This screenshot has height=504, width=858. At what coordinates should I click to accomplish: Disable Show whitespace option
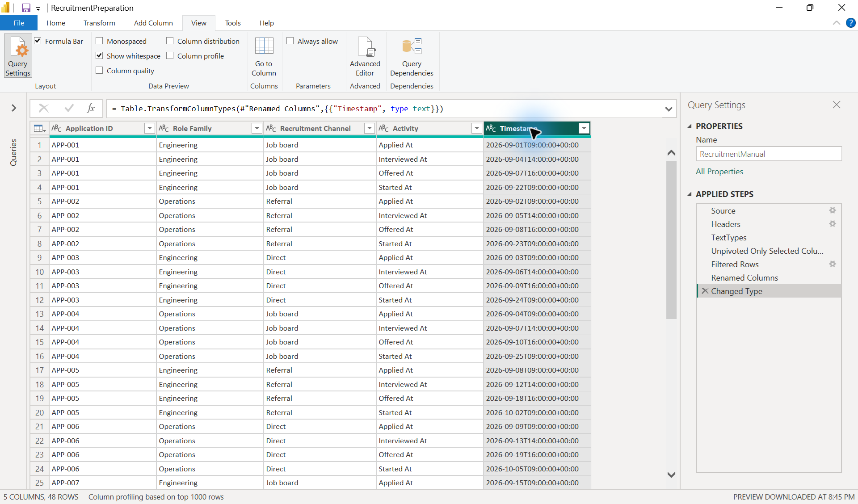(99, 56)
